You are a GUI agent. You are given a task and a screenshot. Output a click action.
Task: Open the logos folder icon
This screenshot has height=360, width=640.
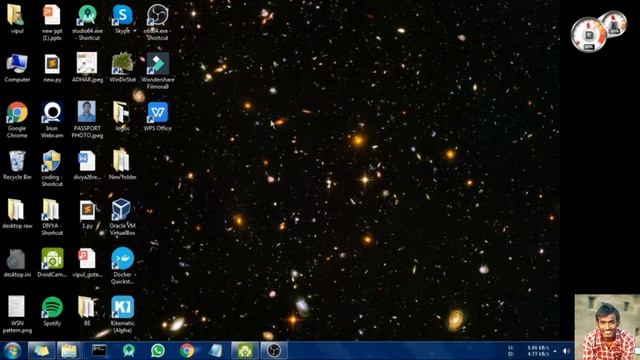[122, 113]
